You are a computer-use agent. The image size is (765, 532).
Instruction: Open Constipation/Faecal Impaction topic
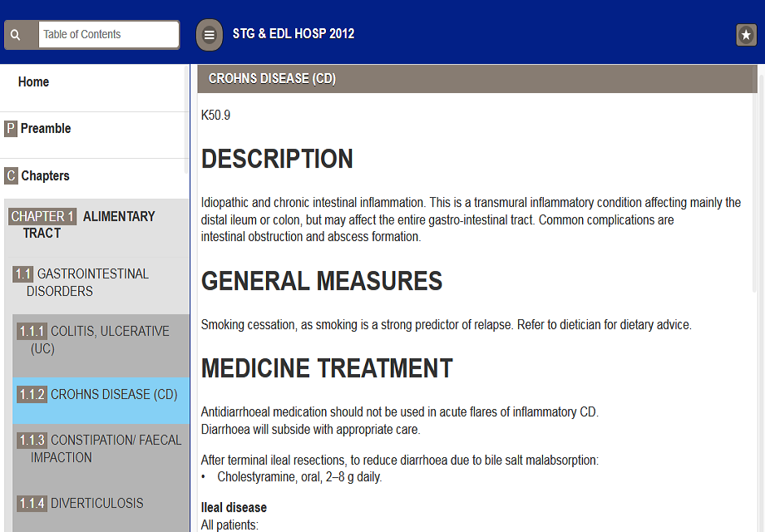101,449
